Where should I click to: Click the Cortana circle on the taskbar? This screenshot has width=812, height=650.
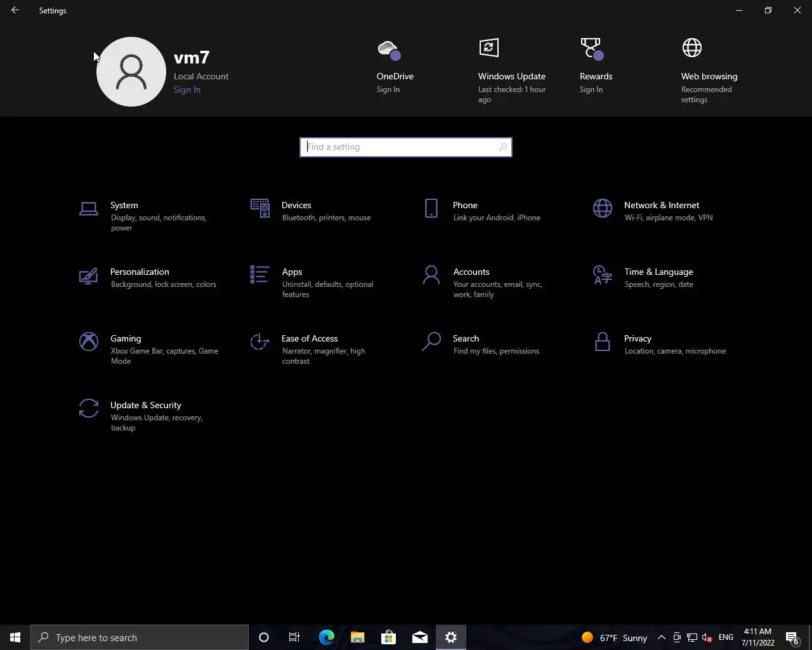point(264,637)
